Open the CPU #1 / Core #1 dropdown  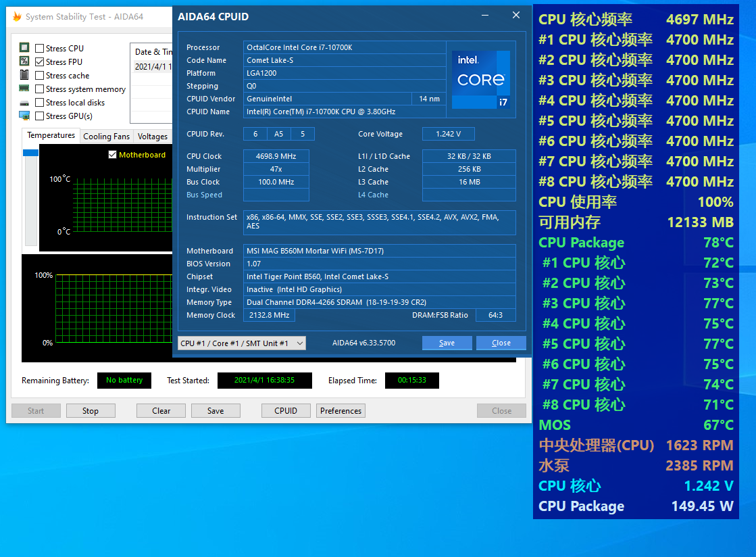click(241, 343)
